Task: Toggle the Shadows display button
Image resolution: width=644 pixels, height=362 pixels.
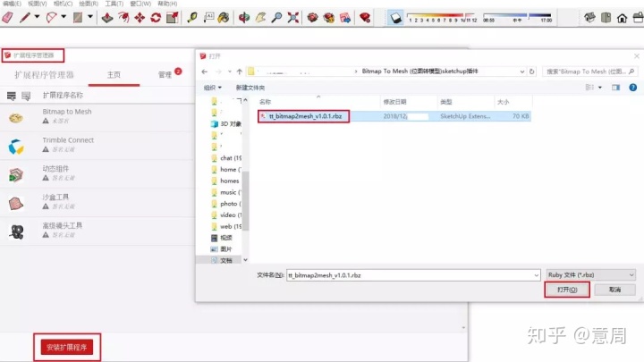Action: pos(395,18)
